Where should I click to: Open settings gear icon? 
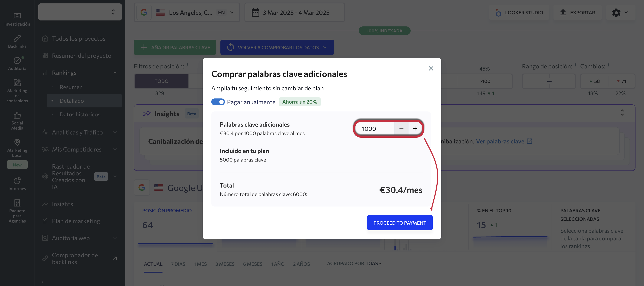[616, 12]
